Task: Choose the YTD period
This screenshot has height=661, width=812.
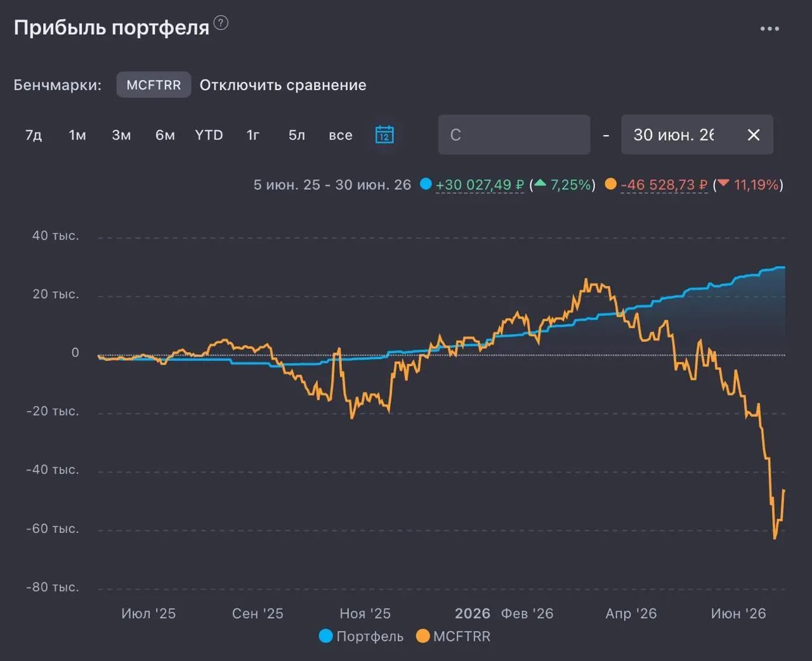Action: coord(209,134)
